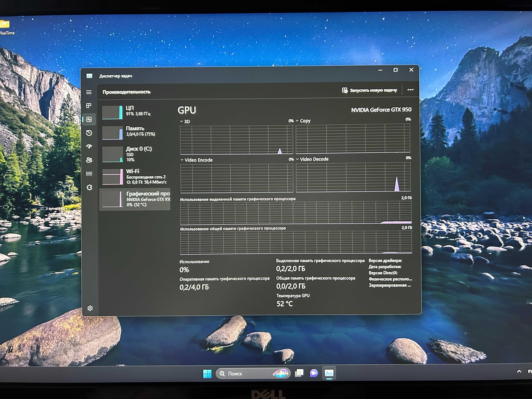Viewport: 532px width, 399px height.
Task: Click the 0,0/2,0 ГБ shared memory value
Action: [291, 286]
